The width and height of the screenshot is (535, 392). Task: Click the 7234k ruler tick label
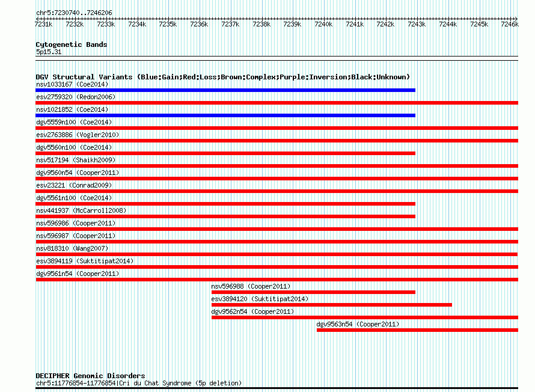[x=137, y=24]
